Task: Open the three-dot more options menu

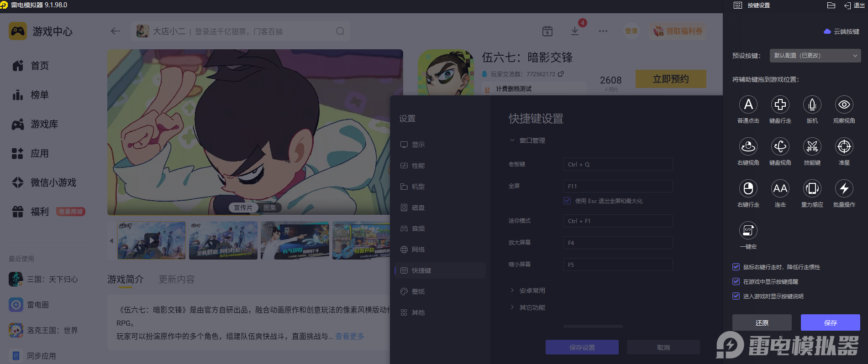Action: click(x=603, y=31)
